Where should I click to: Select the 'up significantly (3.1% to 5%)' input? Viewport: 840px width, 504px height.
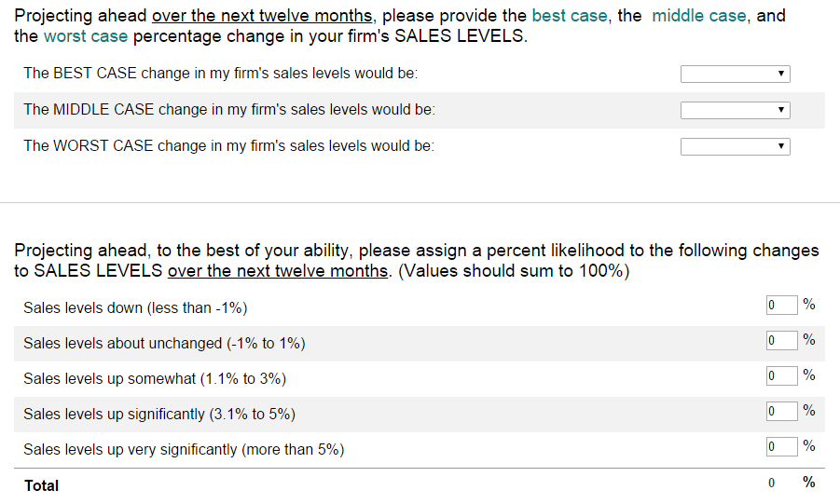[781, 412]
